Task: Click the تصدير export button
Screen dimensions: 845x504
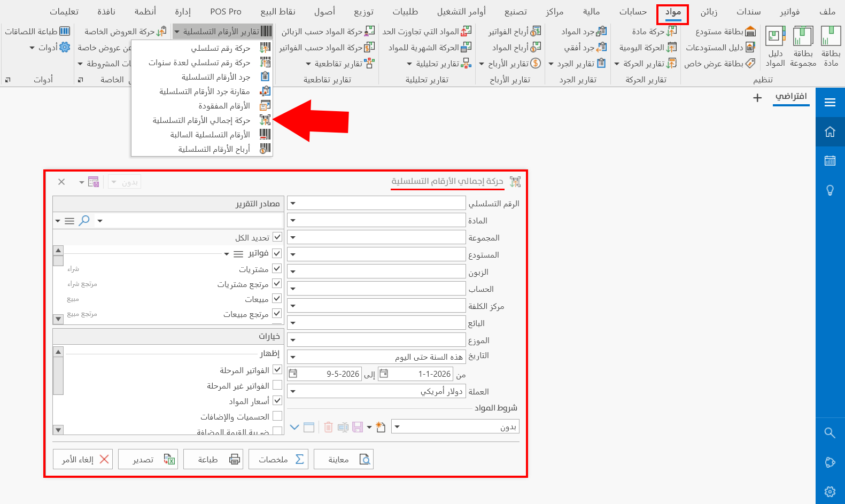Action: pos(148,459)
